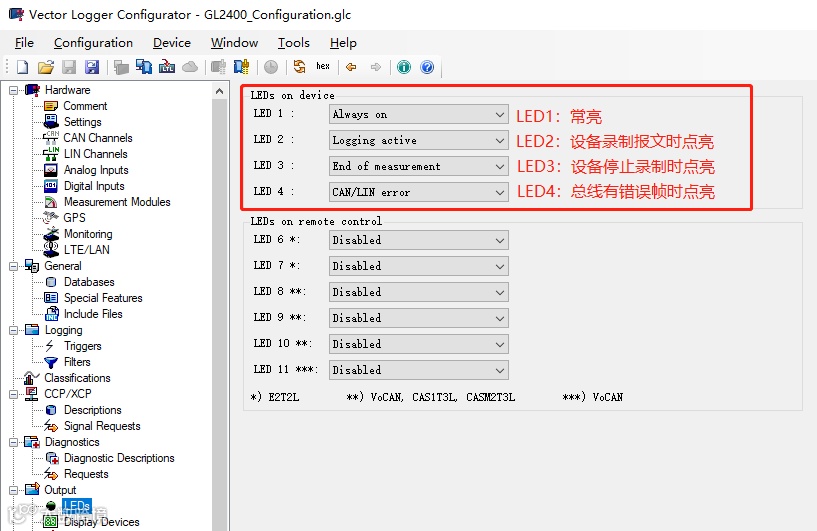Click the orange back arrow icon
Image resolution: width=817 pixels, height=531 pixels.
351,67
